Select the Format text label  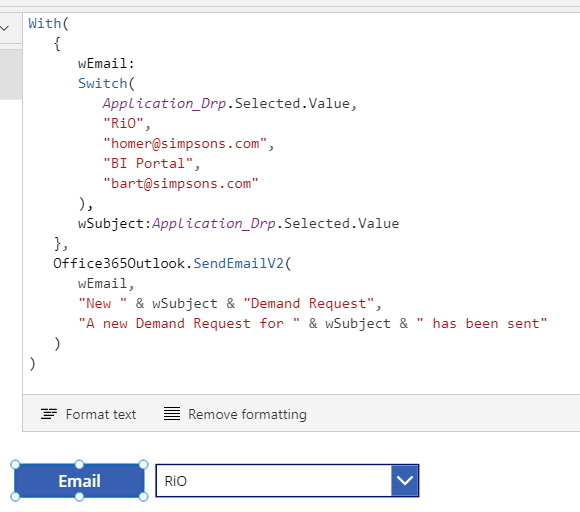(101, 414)
